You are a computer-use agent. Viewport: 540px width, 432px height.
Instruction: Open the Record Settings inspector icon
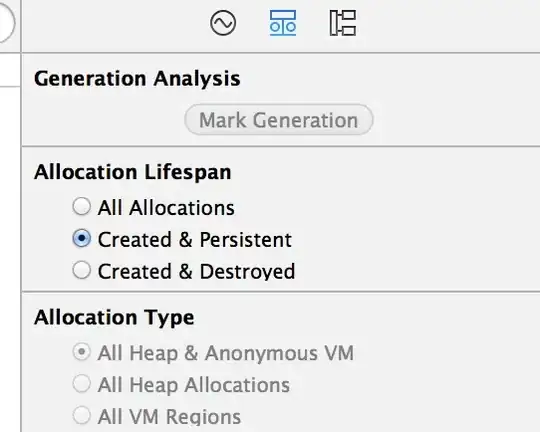(223, 23)
